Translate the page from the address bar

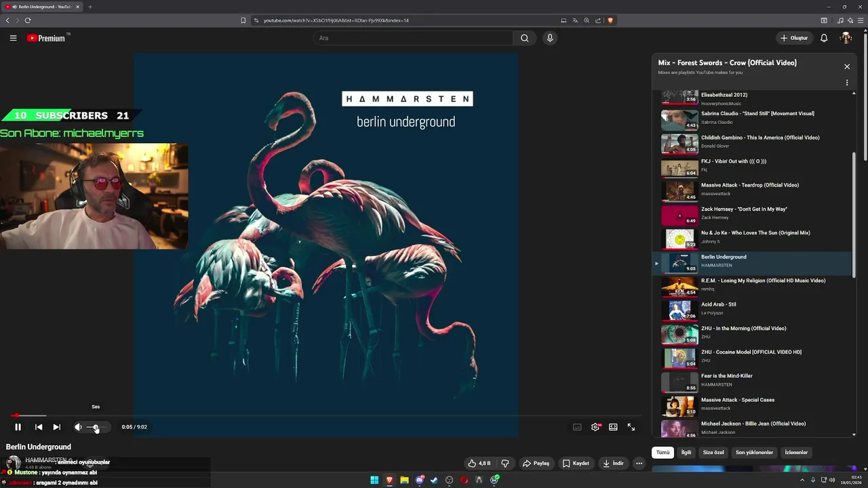(x=575, y=20)
